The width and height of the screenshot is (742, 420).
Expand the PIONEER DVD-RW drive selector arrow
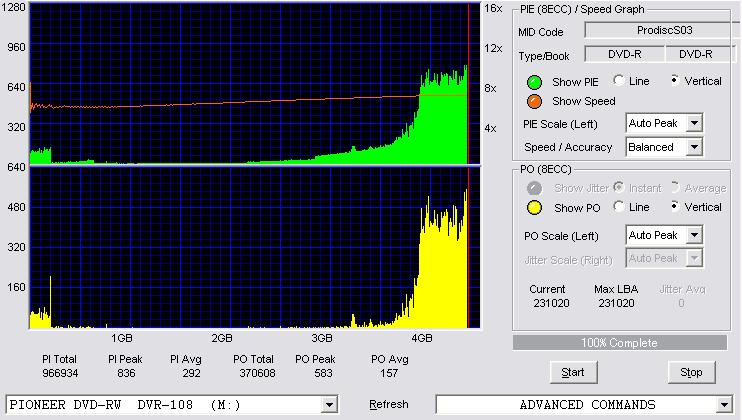pos(329,405)
